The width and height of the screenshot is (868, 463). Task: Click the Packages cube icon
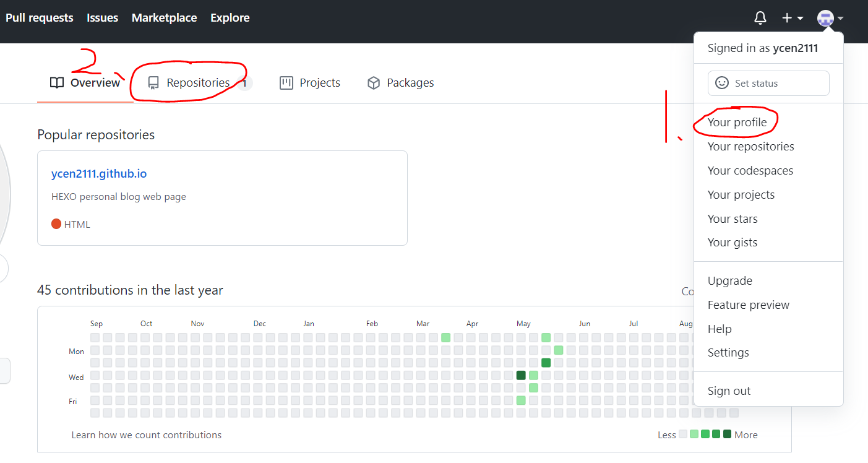pos(373,83)
